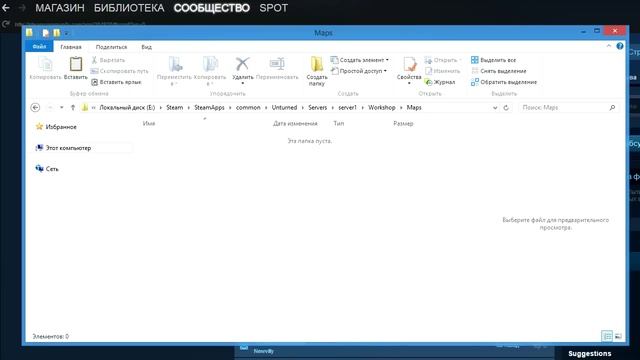Open Easy access (Простой доступ) dropdown
The image size is (640, 360).
click(358, 71)
